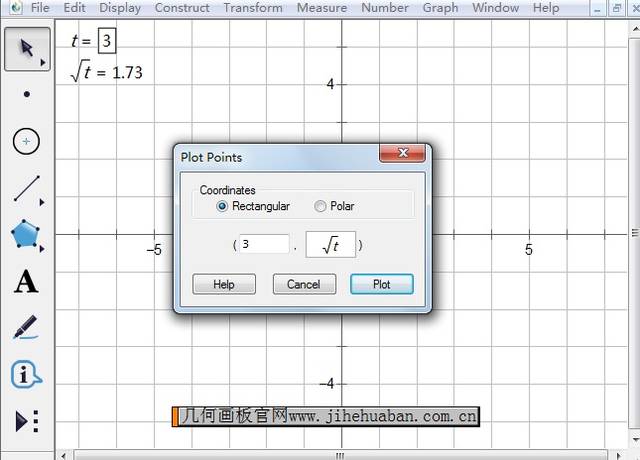Select the Point tool
Screen dimensions: 640x460
(26, 95)
